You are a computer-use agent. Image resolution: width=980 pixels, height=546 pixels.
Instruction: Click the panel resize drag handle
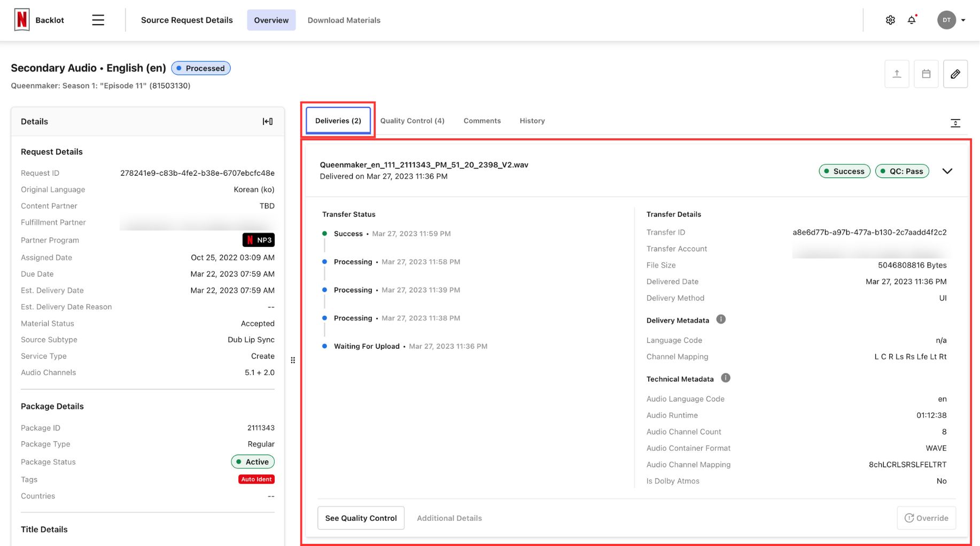click(293, 360)
